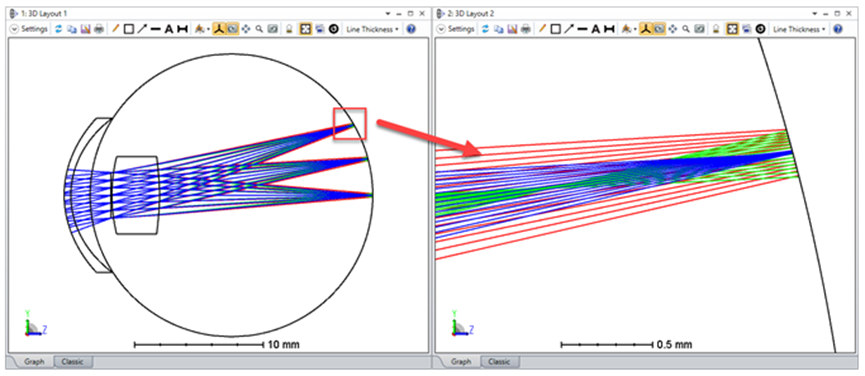Open the window options arrow in Layout 1 title bar

(388, 13)
